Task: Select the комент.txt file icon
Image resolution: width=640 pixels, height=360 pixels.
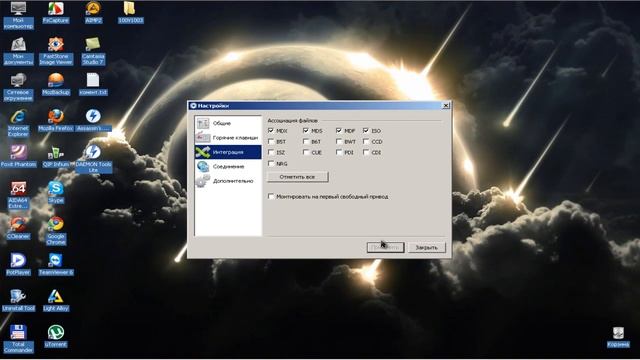Action: click(93, 84)
